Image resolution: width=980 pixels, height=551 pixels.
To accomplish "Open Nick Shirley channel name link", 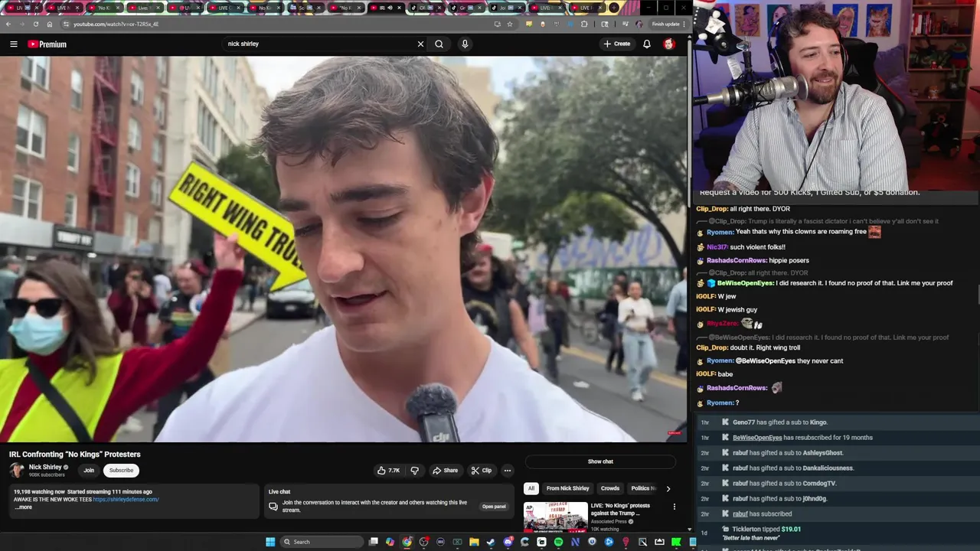I will coord(45,467).
